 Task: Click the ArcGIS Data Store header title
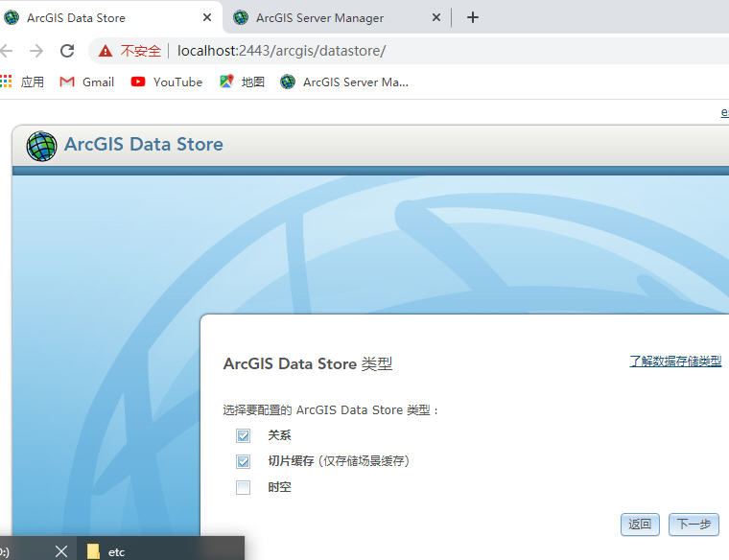(x=144, y=144)
